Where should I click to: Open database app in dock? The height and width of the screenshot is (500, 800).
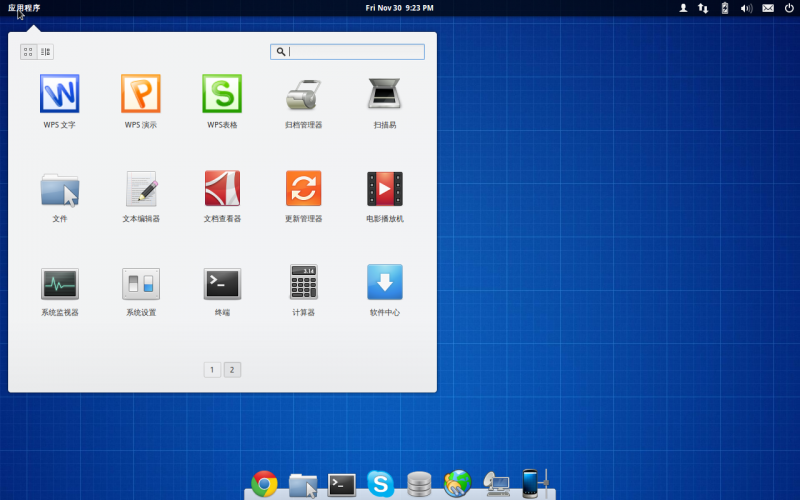coord(419,484)
